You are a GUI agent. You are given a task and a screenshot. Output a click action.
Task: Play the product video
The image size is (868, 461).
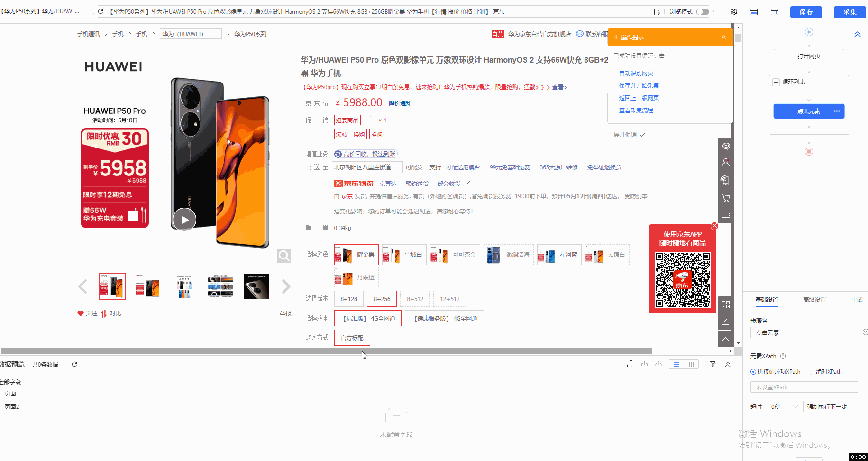click(x=184, y=220)
